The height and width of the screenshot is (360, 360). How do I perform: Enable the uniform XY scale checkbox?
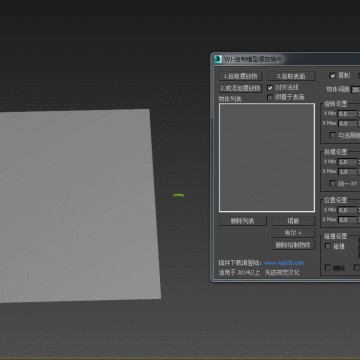332,183
